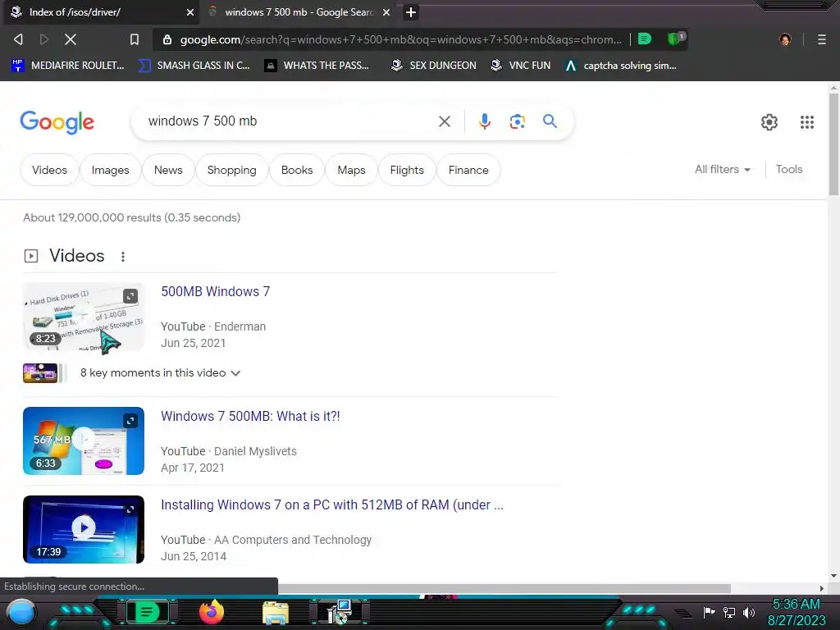The width and height of the screenshot is (840, 630).
Task: Select the windows 7 500 mb Google Search tab
Action: click(299, 12)
